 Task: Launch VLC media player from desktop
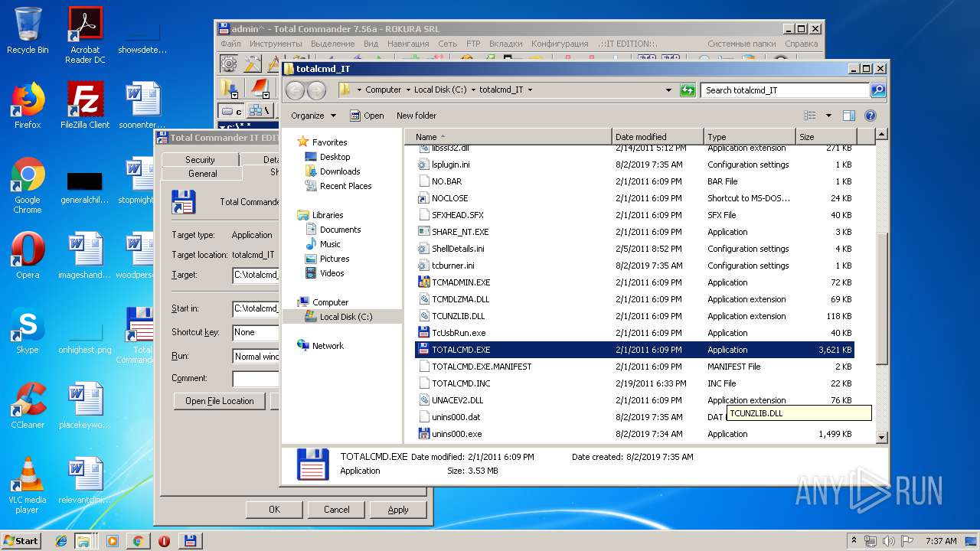coord(28,485)
